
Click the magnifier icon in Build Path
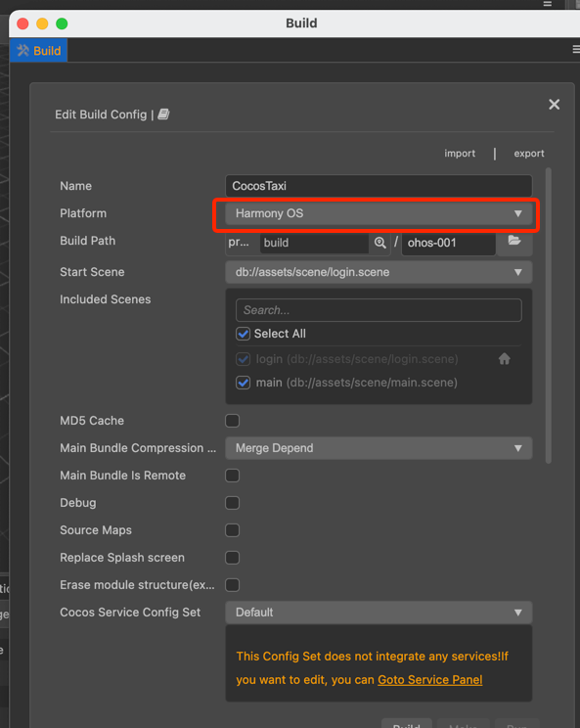click(x=380, y=243)
